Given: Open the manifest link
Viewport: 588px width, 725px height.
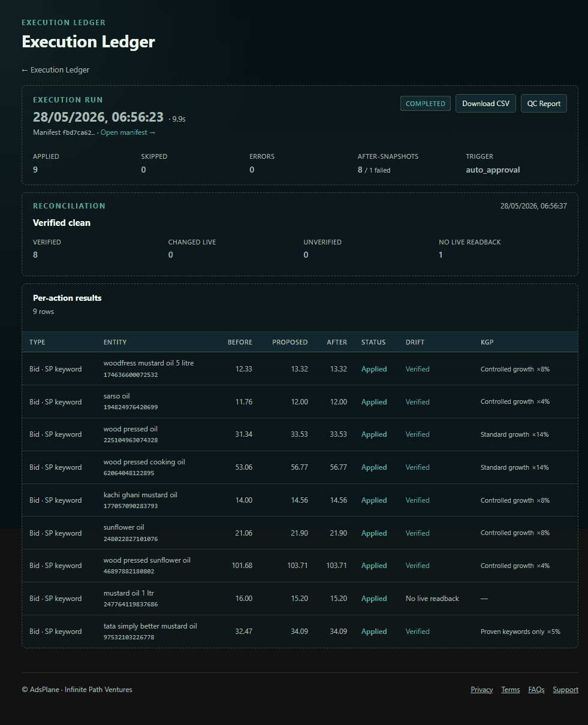Looking at the screenshot, I should tap(128, 132).
